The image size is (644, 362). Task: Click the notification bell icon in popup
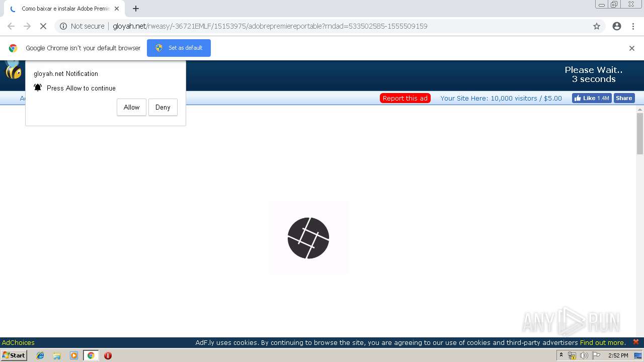pos(38,87)
